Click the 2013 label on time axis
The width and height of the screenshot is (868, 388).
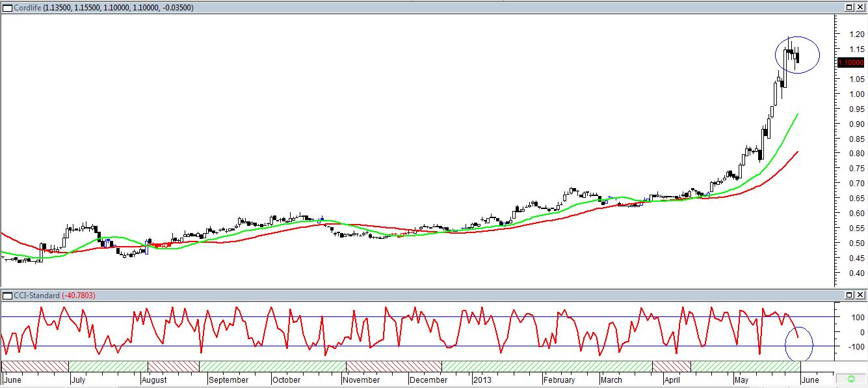pyautogui.click(x=482, y=380)
